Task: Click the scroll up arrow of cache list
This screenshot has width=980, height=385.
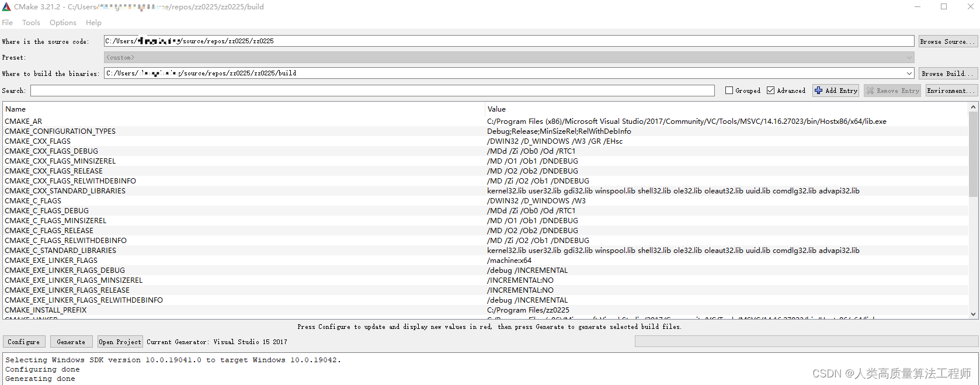Action: click(973, 107)
